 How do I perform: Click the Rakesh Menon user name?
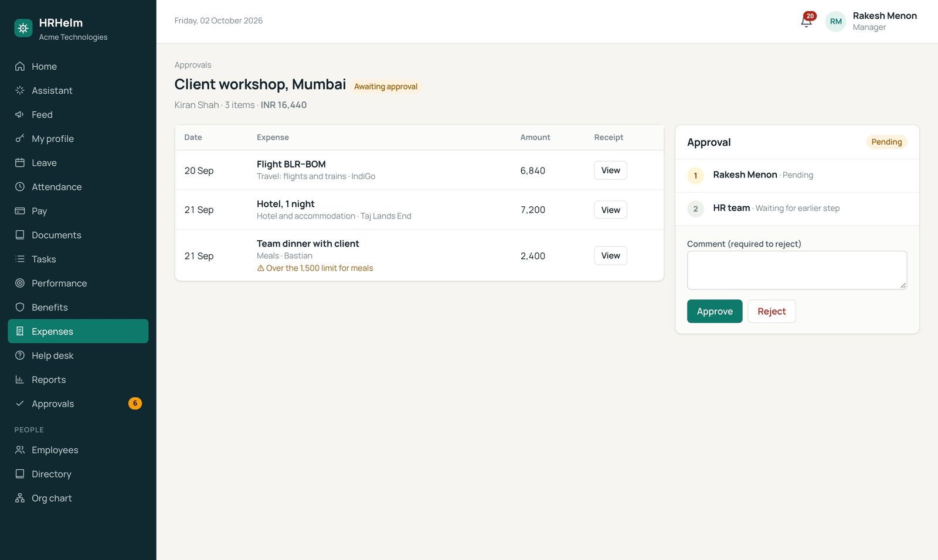(x=885, y=16)
